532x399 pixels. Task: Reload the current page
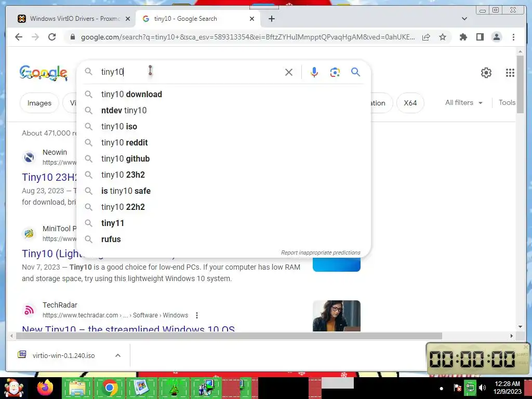pyautogui.click(x=52, y=37)
